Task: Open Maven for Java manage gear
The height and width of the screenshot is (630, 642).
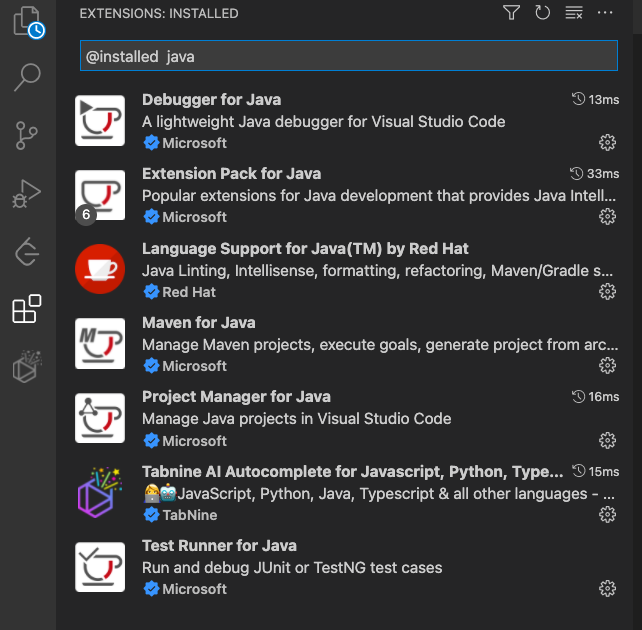Action: (x=607, y=366)
